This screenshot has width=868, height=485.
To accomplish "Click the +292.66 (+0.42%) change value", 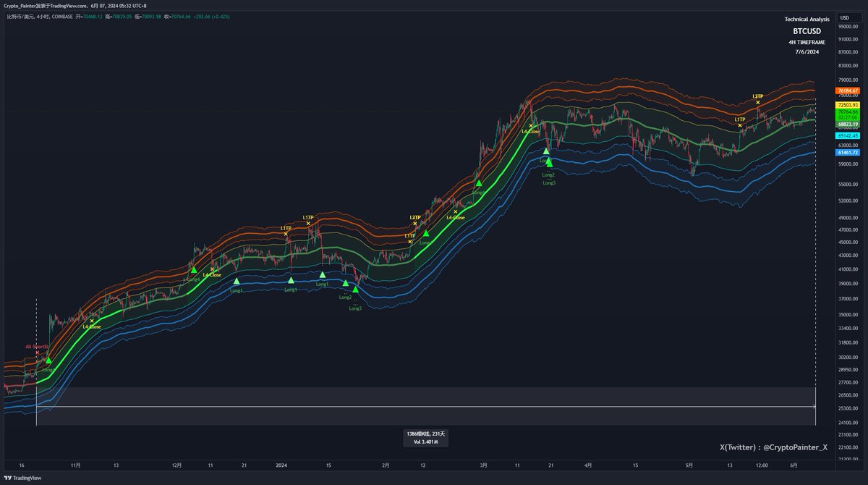I will click(x=213, y=15).
